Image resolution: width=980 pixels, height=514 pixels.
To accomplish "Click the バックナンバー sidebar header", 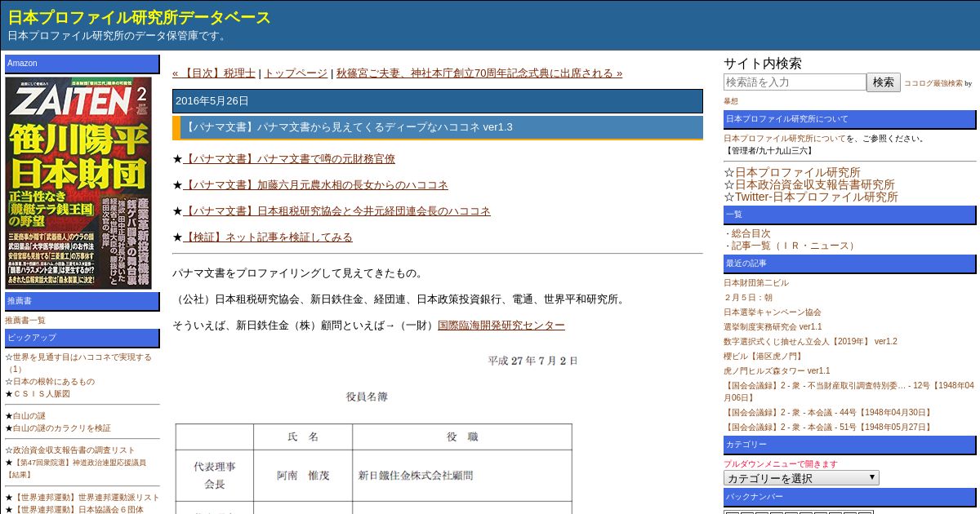I will pyautogui.click(x=850, y=497).
